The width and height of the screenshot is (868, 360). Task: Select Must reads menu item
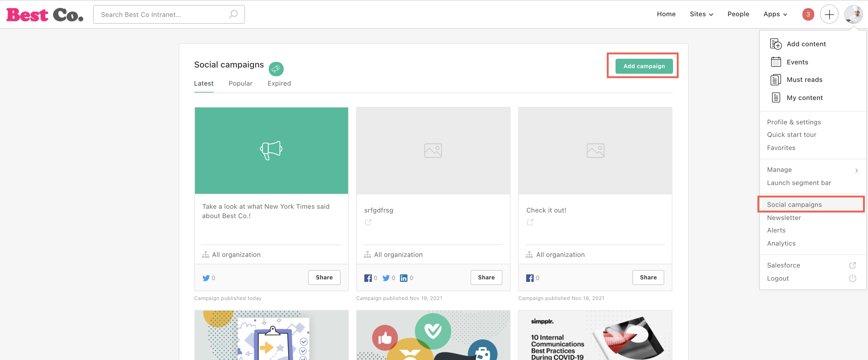(804, 80)
